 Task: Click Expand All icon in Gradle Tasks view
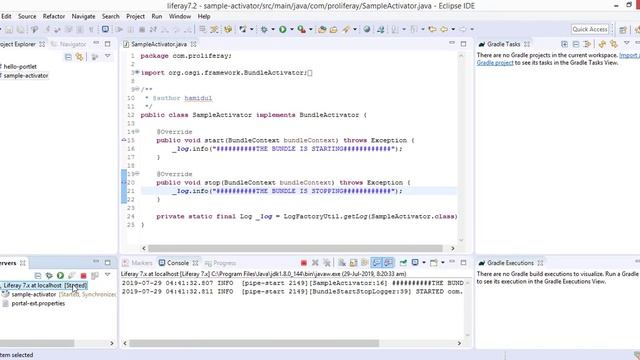click(564, 44)
